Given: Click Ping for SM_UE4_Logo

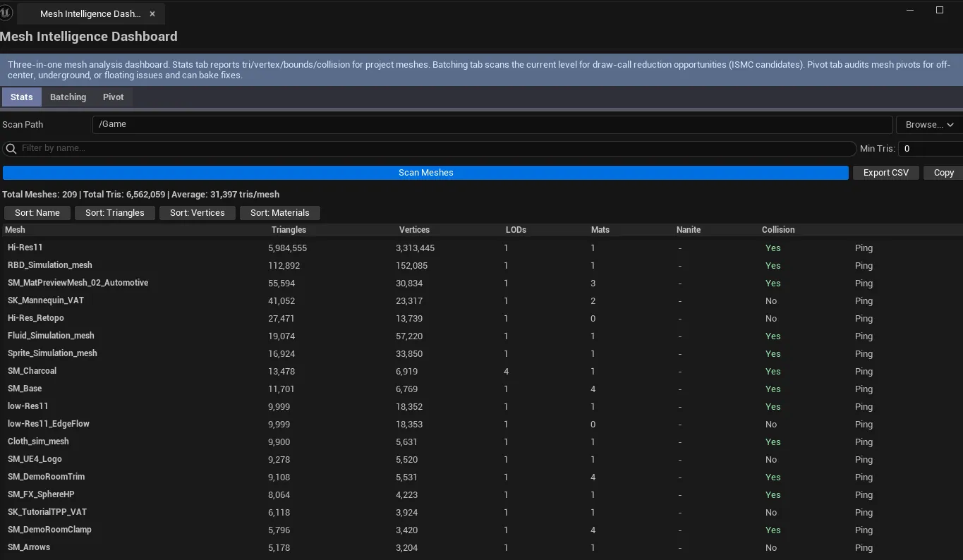Looking at the screenshot, I should tap(864, 460).
